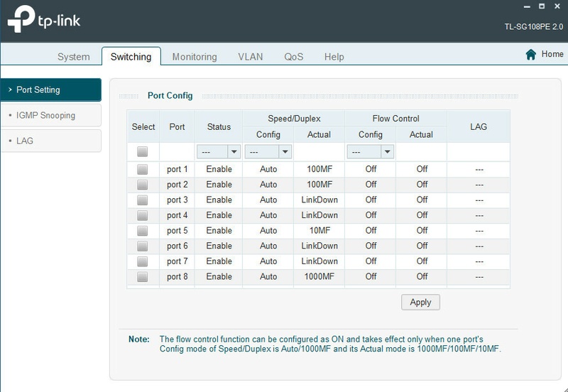Check the port 3 checkbox
The height and width of the screenshot is (392, 568).
(x=143, y=200)
